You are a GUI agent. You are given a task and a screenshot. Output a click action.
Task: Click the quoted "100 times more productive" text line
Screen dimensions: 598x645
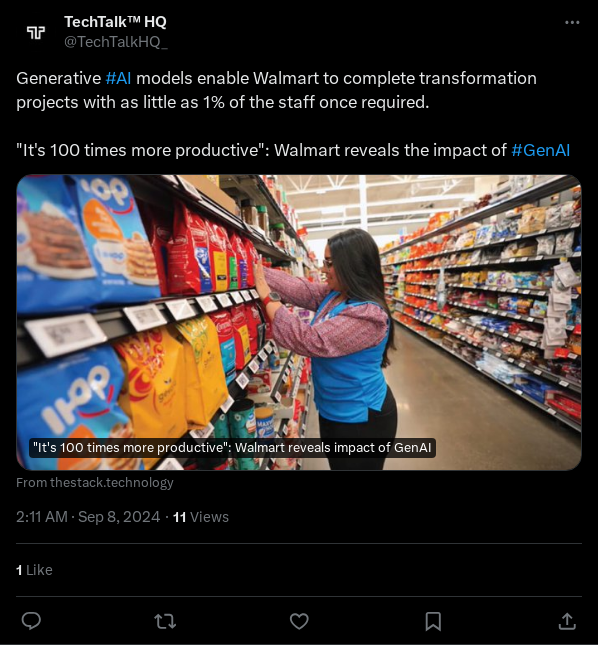[293, 150]
